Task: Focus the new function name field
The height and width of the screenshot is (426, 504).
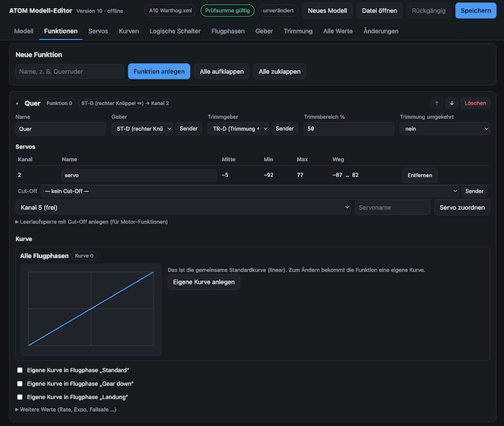Action: pos(69,72)
